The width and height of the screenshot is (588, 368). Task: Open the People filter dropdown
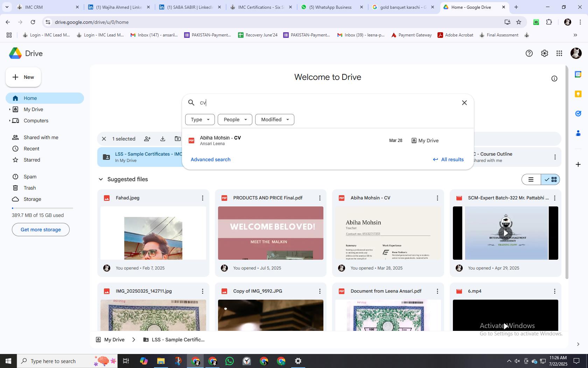point(235,120)
